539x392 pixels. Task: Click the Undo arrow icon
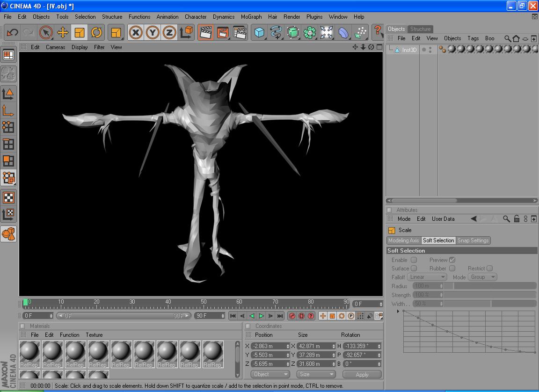[x=13, y=32]
